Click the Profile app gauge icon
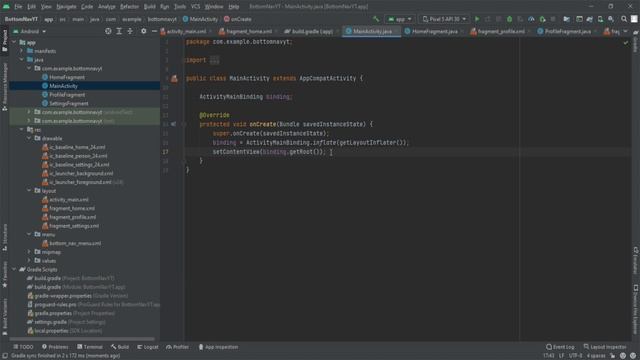Screen dimensions: 640x360 (531, 19)
